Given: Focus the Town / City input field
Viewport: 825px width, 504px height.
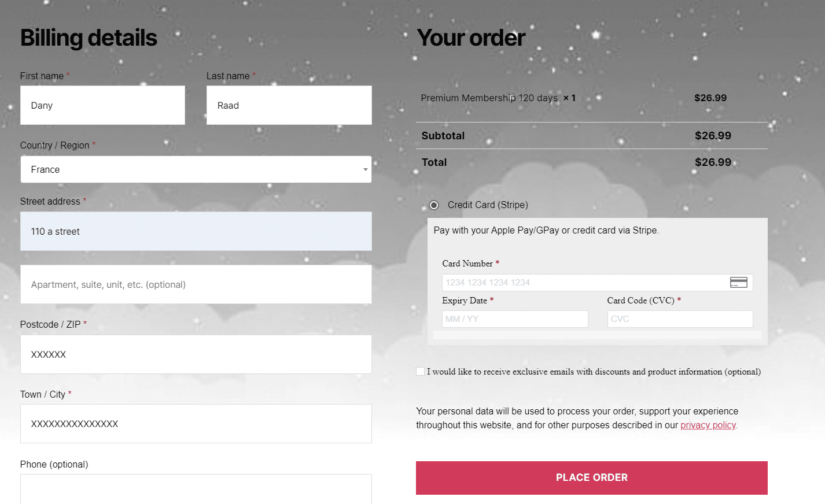Looking at the screenshot, I should click(x=196, y=424).
